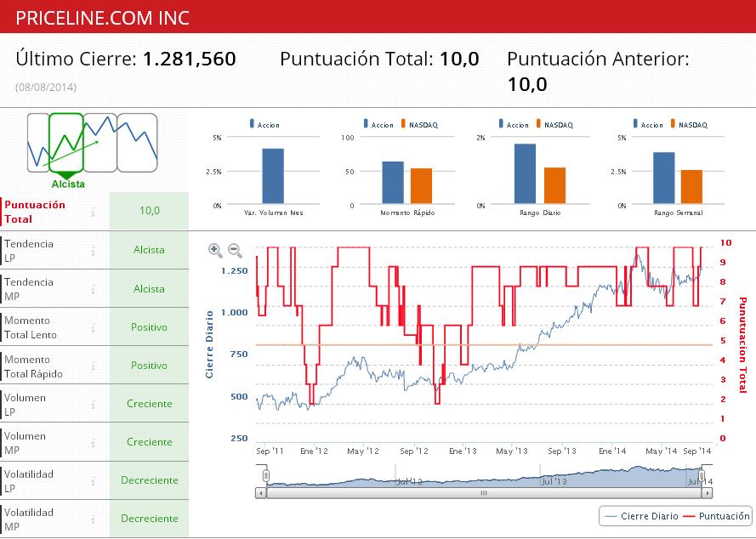Click the green Alcista caption under pattern icon
Viewport: 756px width, 539px height.
pos(68,184)
